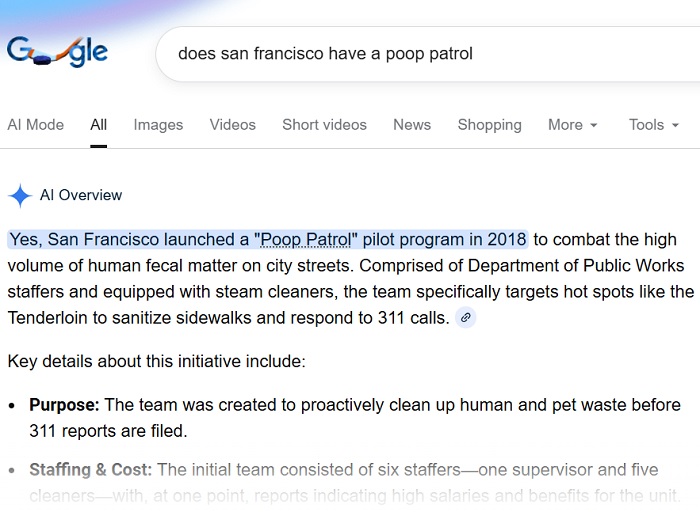Click the AI Overview sparkle icon

[x=20, y=196]
